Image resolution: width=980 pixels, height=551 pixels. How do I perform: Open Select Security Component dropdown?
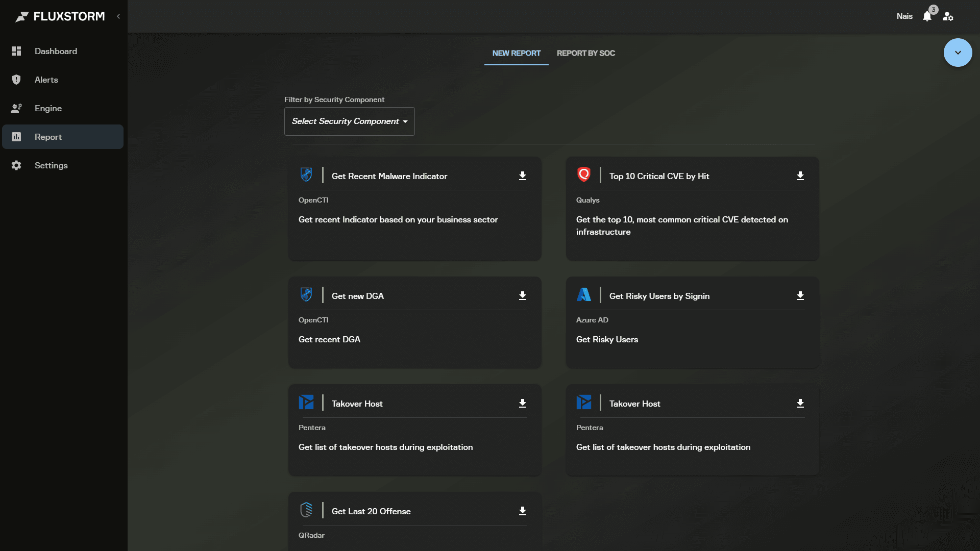tap(349, 121)
